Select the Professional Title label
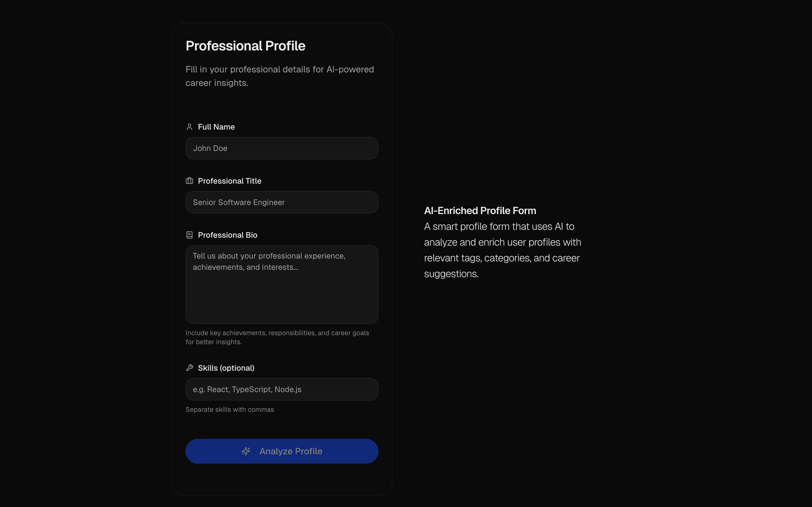Viewport: 812px width, 507px height. click(230, 181)
